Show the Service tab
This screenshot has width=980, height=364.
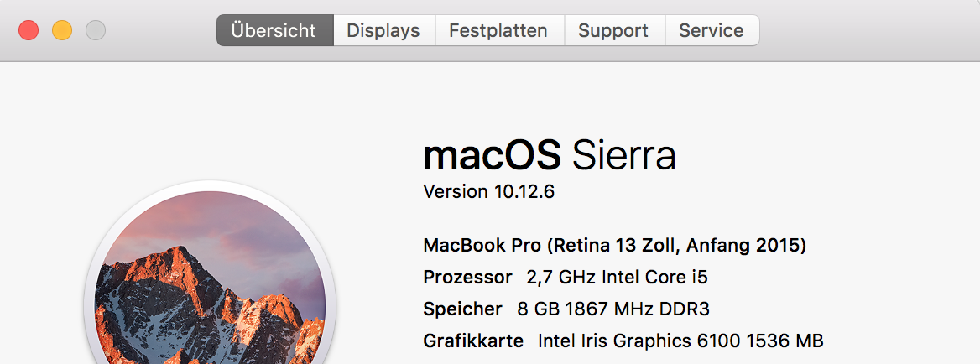(x=711, y=30)
